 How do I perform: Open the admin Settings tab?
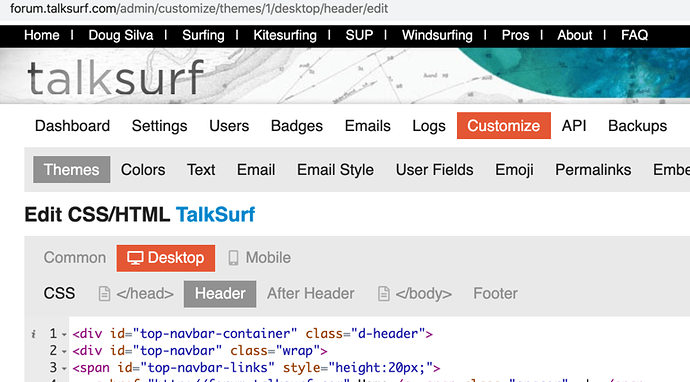click(159, 126)
